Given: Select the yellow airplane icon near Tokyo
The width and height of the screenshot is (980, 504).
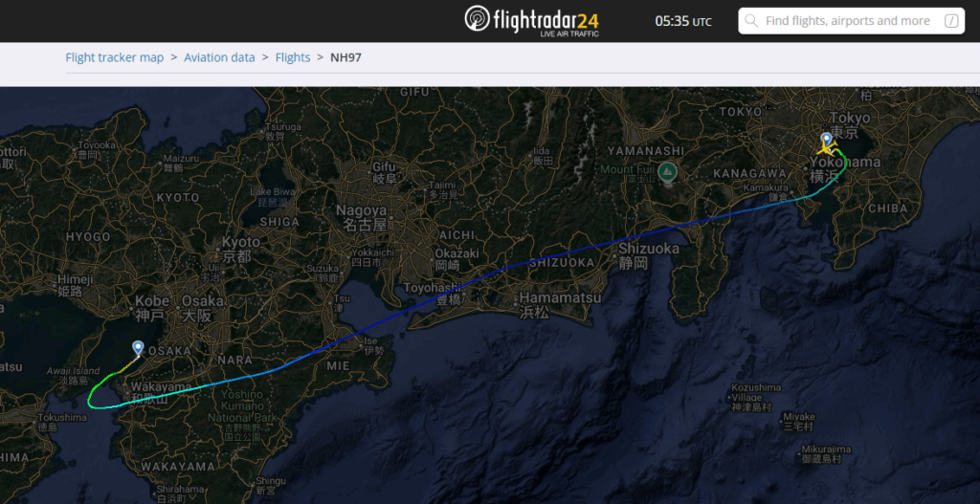Looking at the screenshot, I should coord(828,149).
